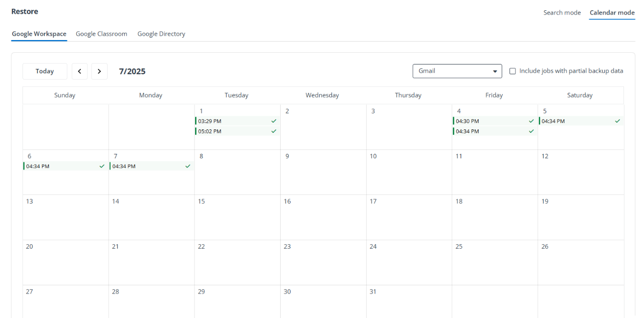Click the dropdown arrow beside Gmail
Screen dimensions: 644x318
click(495, 71)
